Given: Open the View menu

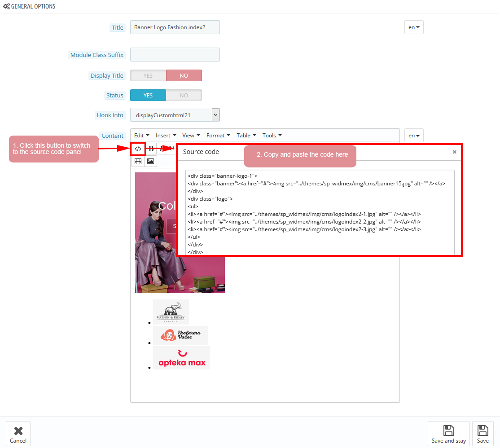Looking at the screenshot, I should 191,136.
